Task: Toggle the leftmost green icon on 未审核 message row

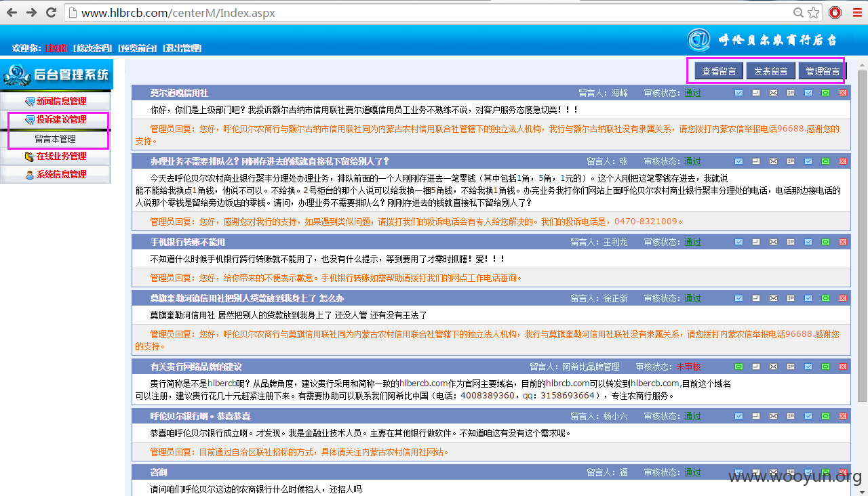Action: tap(738, 367)
